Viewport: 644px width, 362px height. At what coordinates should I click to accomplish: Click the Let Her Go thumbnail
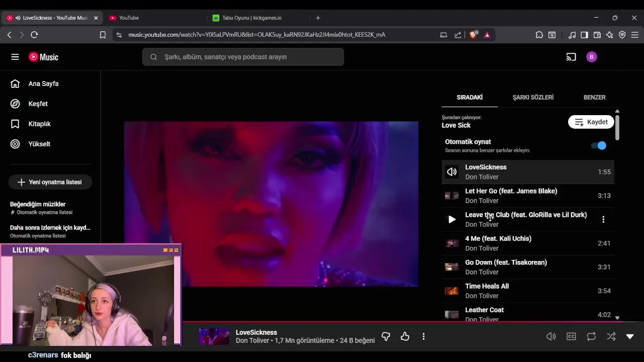click(x=452, y=196)
